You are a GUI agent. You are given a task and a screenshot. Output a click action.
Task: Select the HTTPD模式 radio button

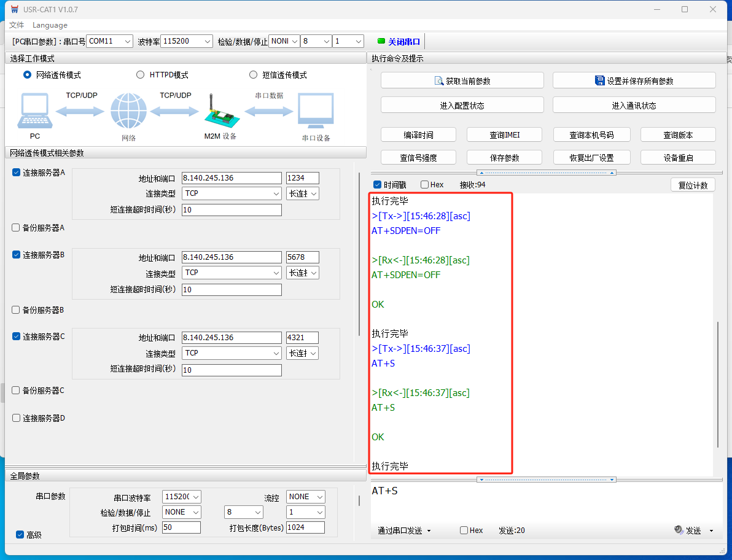141,75
